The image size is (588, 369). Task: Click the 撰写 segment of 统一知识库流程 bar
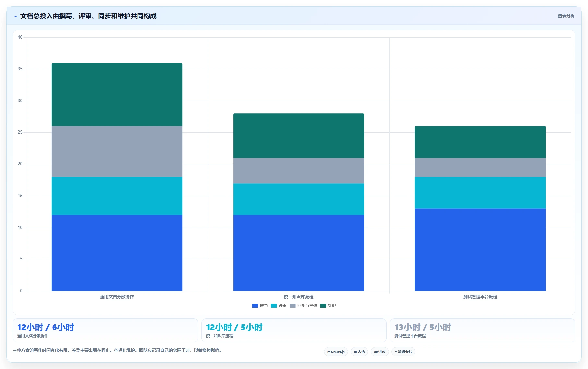pos(298,253)
